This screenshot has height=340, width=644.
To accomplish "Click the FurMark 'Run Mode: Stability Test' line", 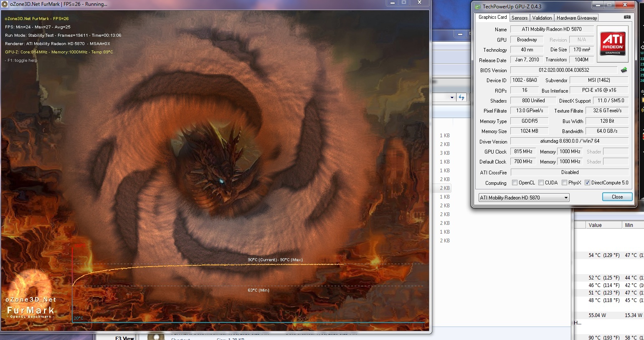I will click(63, 35).
